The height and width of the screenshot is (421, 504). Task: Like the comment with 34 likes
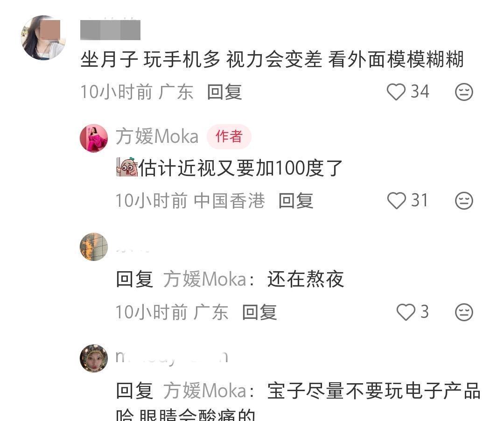click(396, 92)
